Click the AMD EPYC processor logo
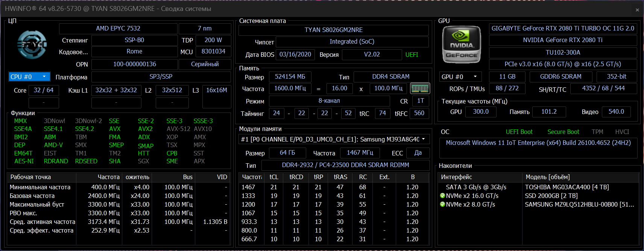The width and height of the screenshot is (644, 251). [32, 45]
